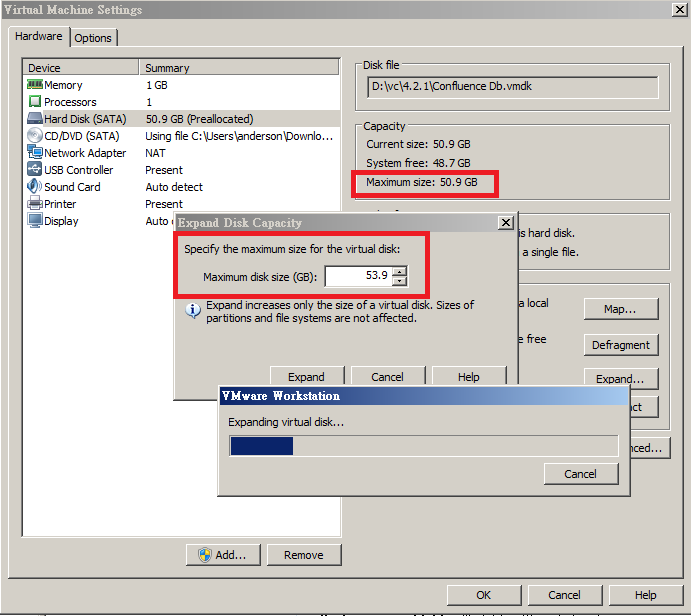Click the shield icon on Add button
This screenshot has height=616, width=691.
[x=204, y=555]
